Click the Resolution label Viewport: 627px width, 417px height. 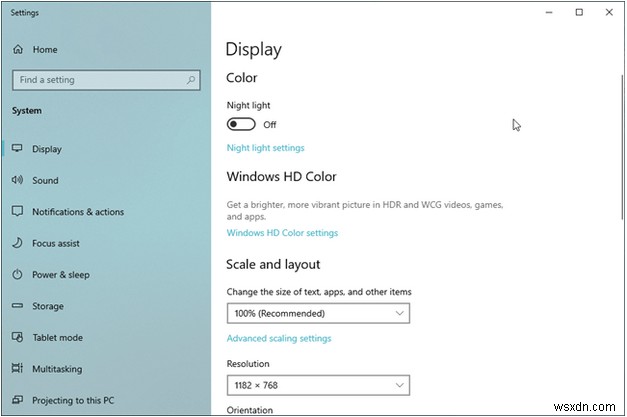pos(248,364)
